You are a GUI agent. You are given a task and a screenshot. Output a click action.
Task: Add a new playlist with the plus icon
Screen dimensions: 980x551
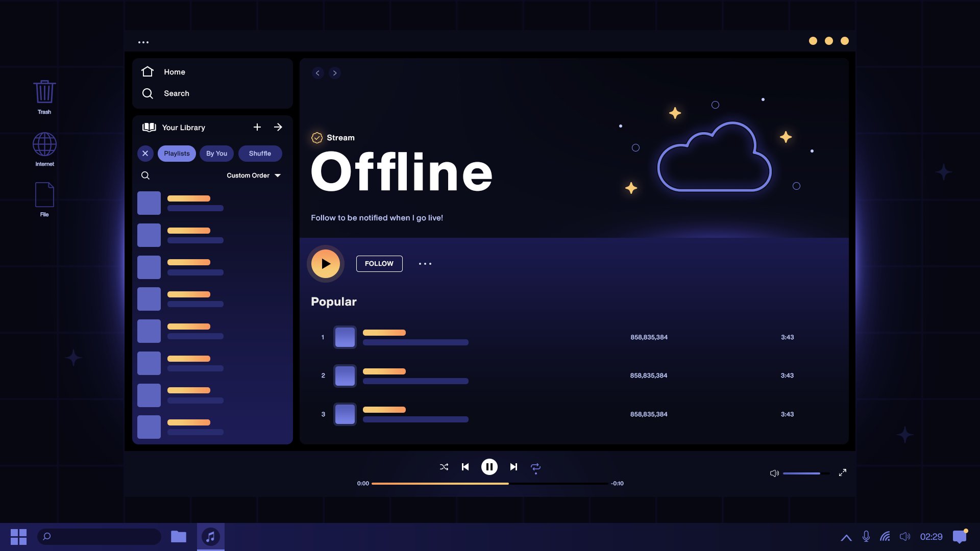point(257,127)
